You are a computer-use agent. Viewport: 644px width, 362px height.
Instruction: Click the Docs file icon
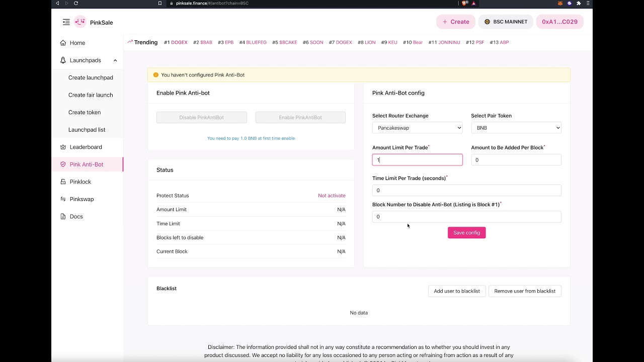pyautogui.click(x=63, y=216)
